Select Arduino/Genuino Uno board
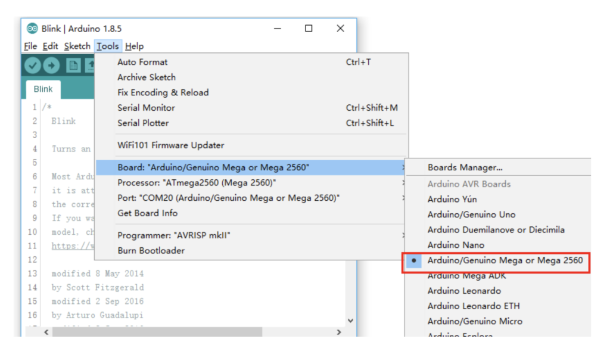Image resolution: width=610 pixels, height=364 pixels. (498, 214)
